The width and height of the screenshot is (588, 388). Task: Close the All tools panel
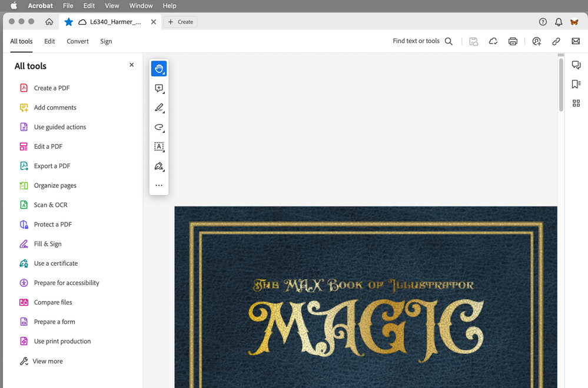[x=131, y=65]
